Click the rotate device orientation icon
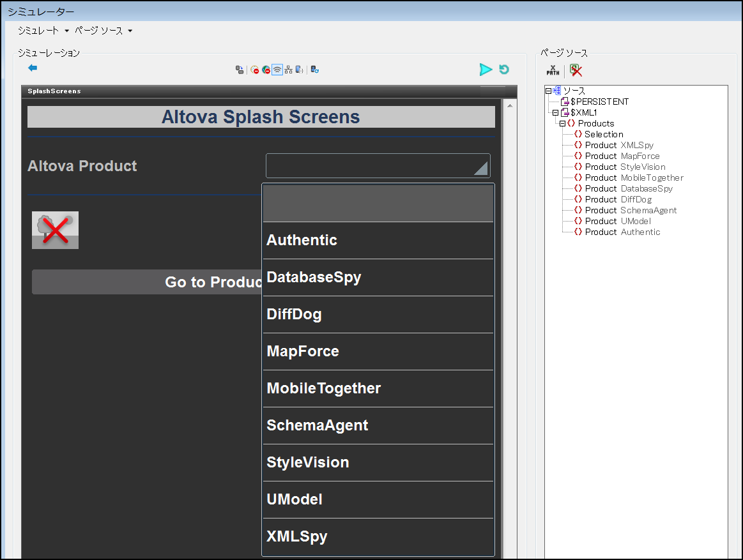The width and height of the screenshot is (743, 560). coord(240,70)
